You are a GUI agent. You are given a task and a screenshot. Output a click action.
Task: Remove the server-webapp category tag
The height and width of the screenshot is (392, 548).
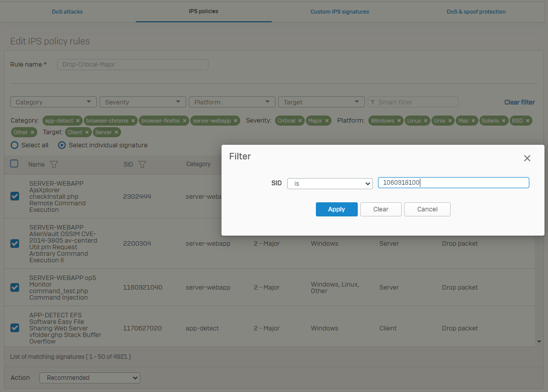point(236,121)
